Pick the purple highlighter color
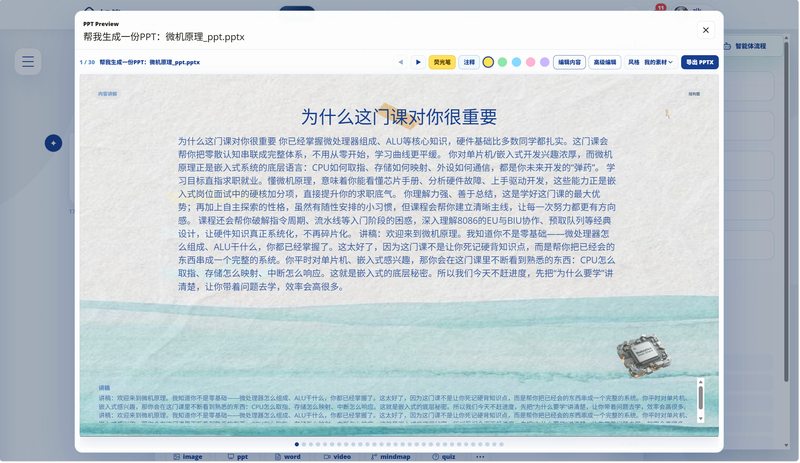800x463 pixels. [544, 62]
